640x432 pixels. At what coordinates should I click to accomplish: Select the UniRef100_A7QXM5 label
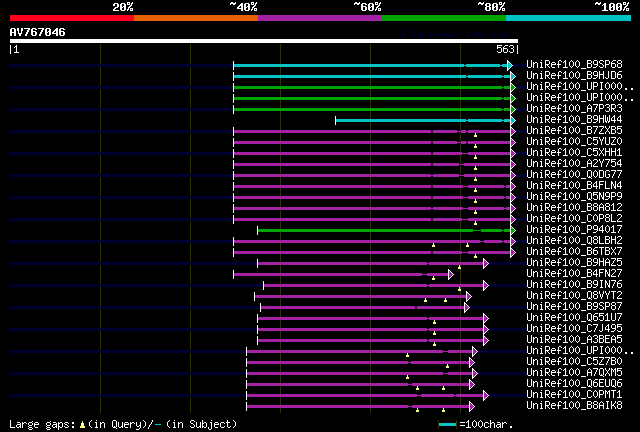574,373
